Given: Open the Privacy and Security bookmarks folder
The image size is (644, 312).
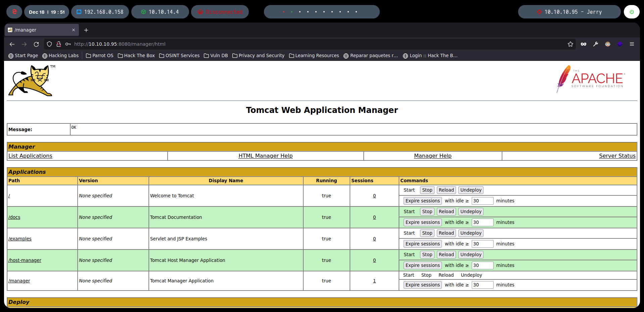Looking at the screenshot, I should pos(258,55).
